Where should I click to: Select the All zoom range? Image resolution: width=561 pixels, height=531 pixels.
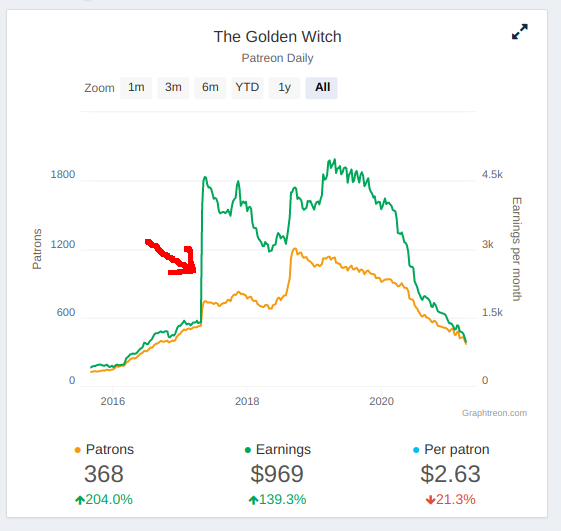tap(321, 88)
